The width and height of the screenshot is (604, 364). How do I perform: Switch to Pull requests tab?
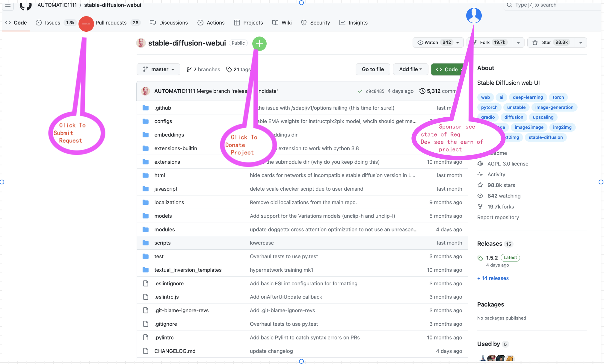117,23
